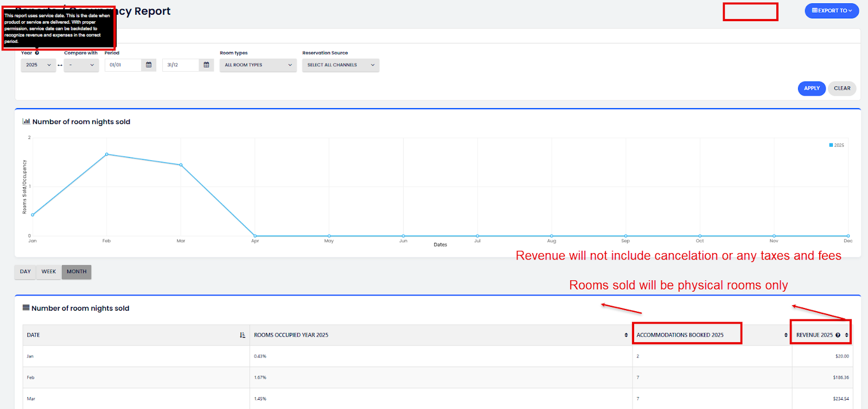Viewport: 868px width, 409px height.
Task: Open the Export To menu
Action: (831, 11)
